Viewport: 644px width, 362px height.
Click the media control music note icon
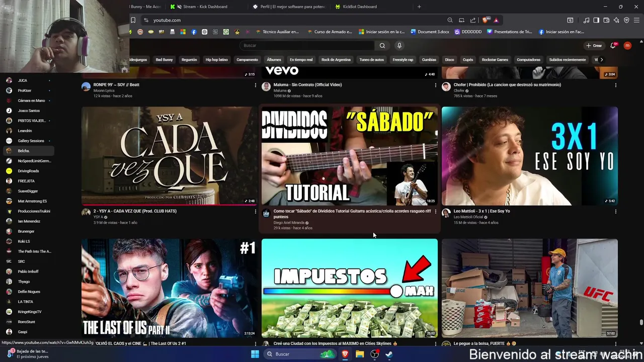[587, 20]
